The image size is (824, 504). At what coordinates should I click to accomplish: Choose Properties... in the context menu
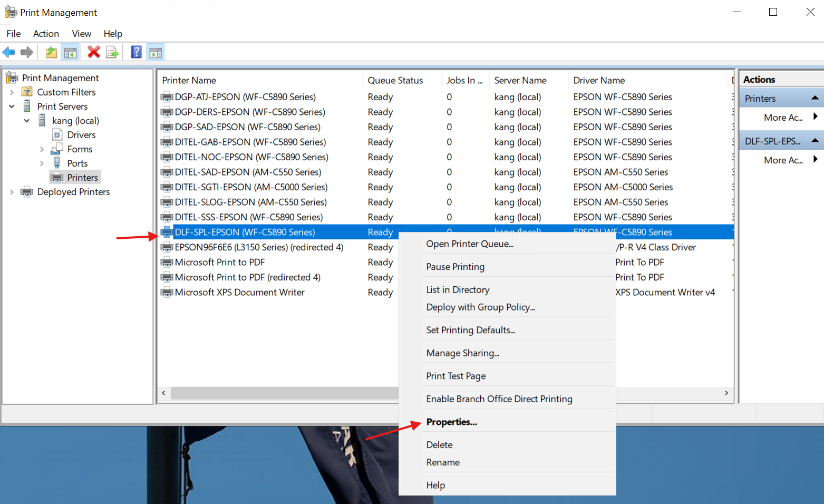tap(451, 422)
